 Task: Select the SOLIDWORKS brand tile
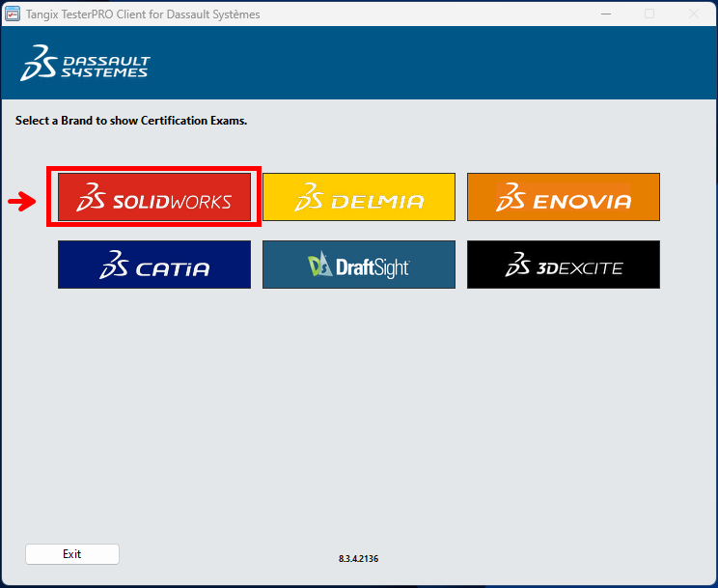coord(154,197)
